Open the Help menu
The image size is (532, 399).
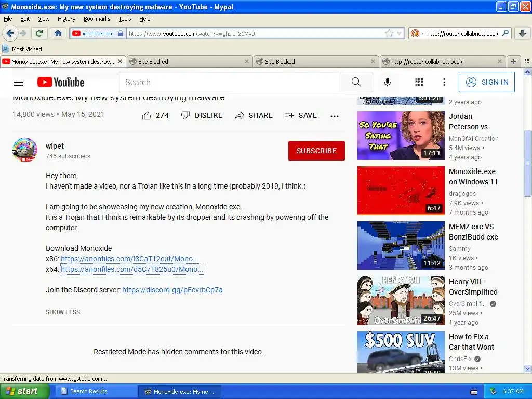pos(144,19)
